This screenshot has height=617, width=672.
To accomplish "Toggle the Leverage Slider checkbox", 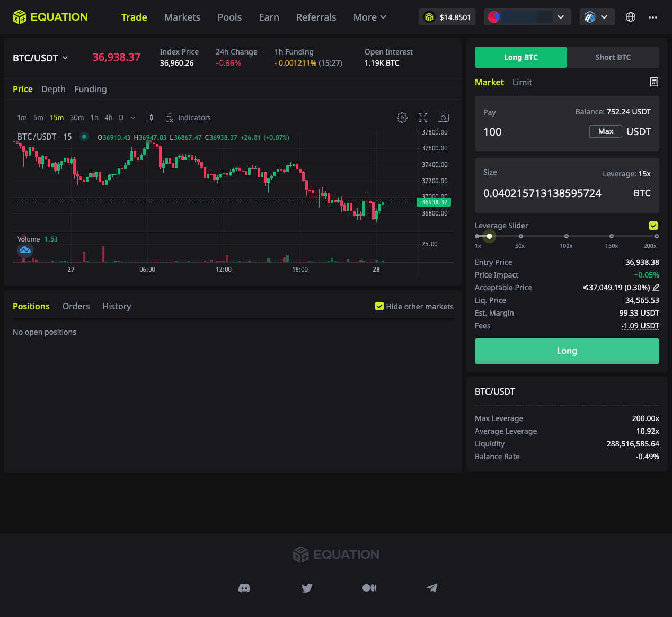I will [x=653, y=226].
